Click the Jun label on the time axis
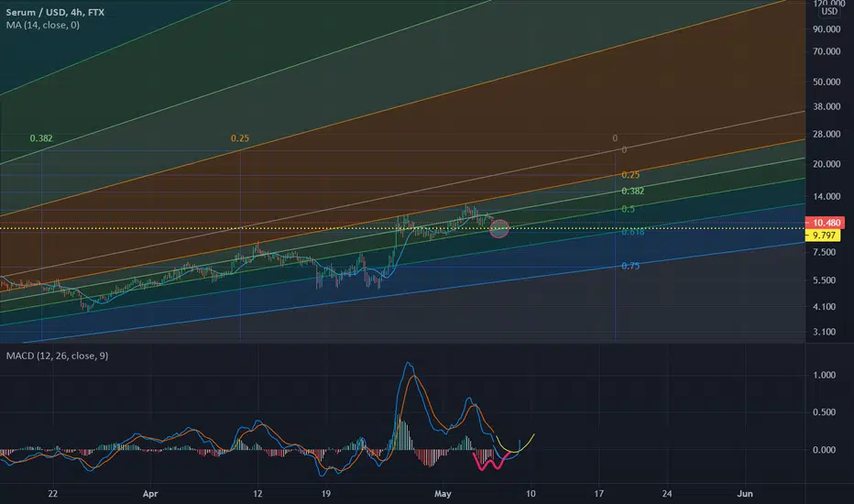 click(745, 494)
